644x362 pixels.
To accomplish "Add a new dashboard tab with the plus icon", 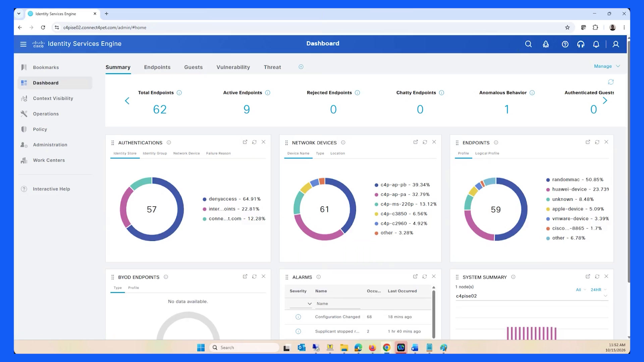I will 301,67.
